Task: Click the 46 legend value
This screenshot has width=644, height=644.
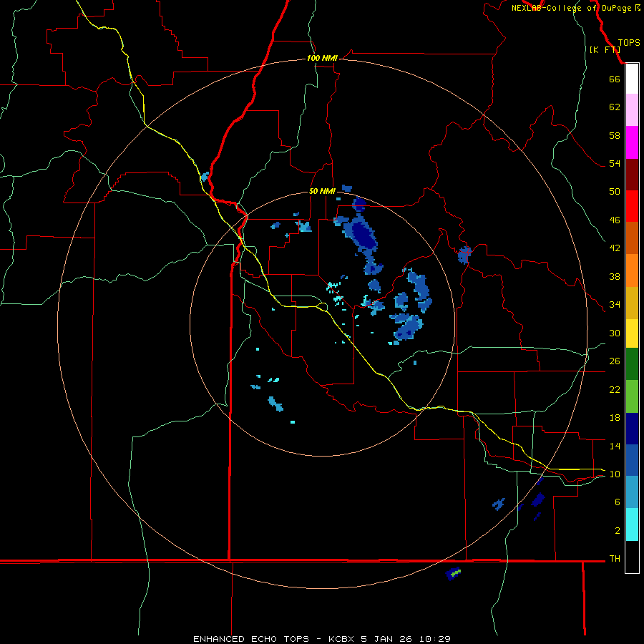Action: pos(615,220)
